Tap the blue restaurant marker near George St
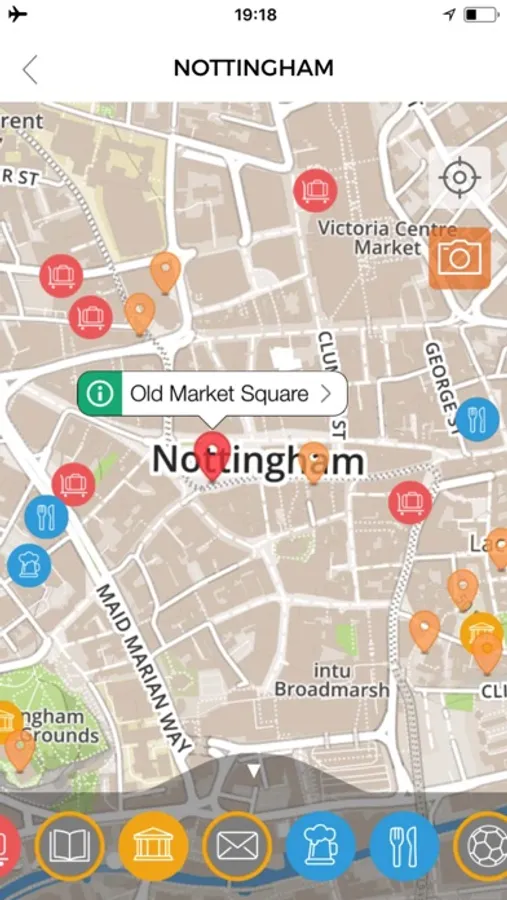The height and width of the screenshot is (900, 507). tap(477, 420)
